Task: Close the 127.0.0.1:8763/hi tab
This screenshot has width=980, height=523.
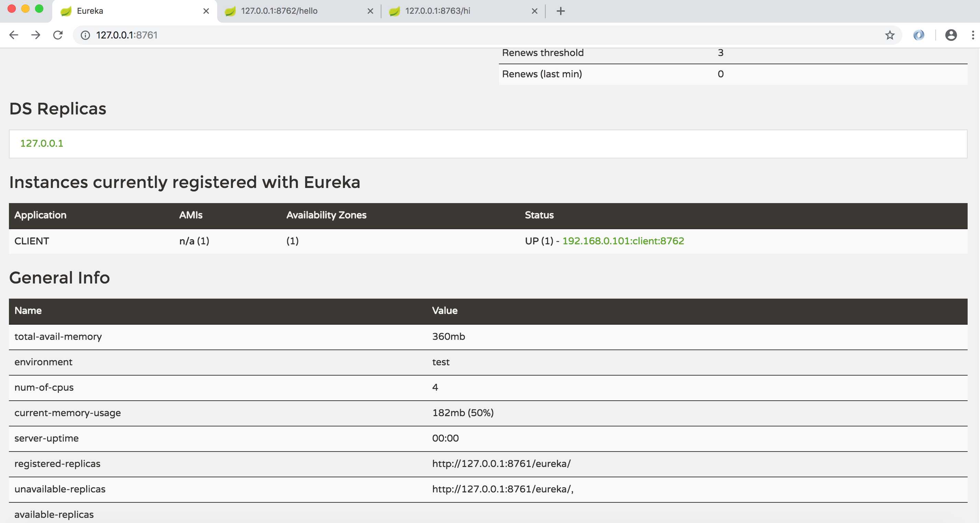Action: (534, 11)
